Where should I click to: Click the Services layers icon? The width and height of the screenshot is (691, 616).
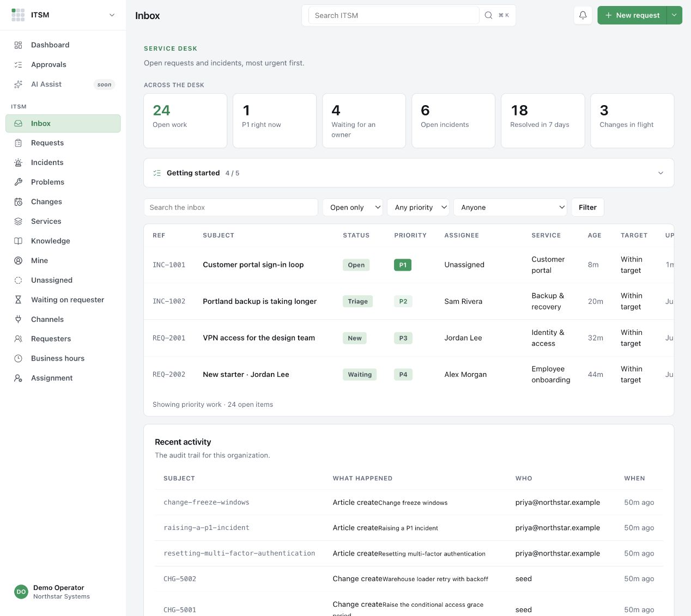18,222
